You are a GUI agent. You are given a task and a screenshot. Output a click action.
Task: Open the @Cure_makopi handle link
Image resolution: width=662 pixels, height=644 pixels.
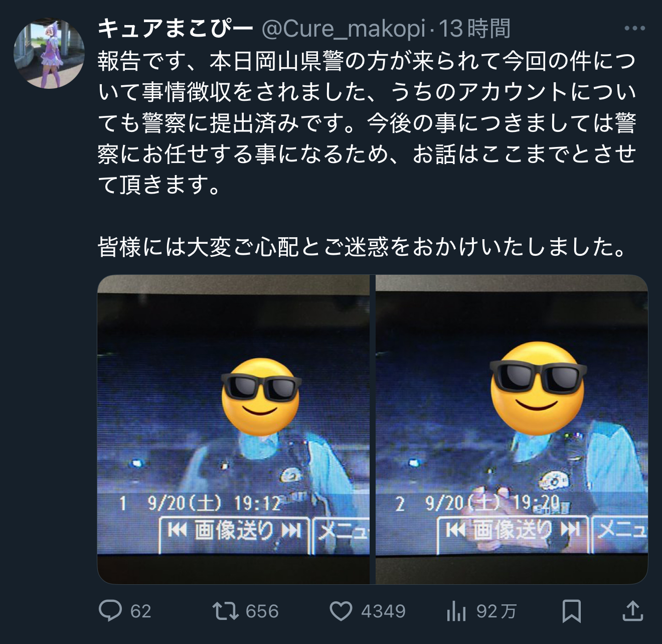point(344,29)
